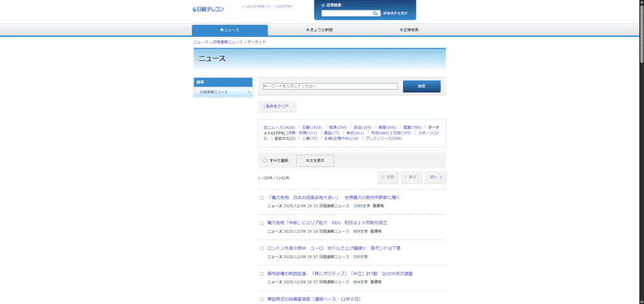
Task: Click the ログアウト link
Action: coord(284,6)
